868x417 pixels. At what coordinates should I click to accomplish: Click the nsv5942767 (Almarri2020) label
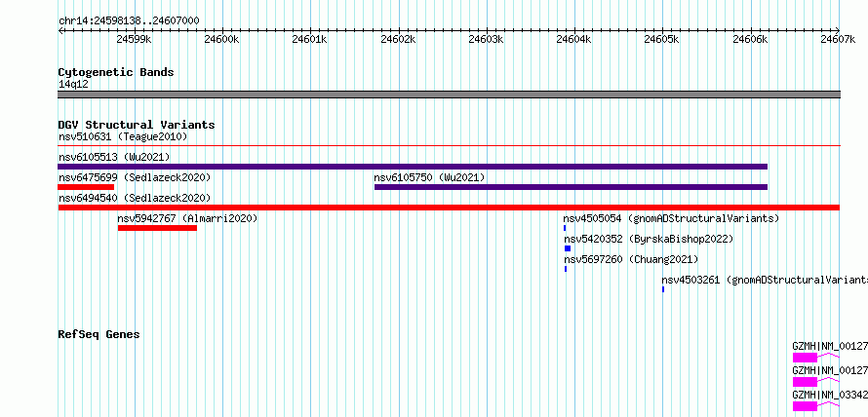[187, 218]
